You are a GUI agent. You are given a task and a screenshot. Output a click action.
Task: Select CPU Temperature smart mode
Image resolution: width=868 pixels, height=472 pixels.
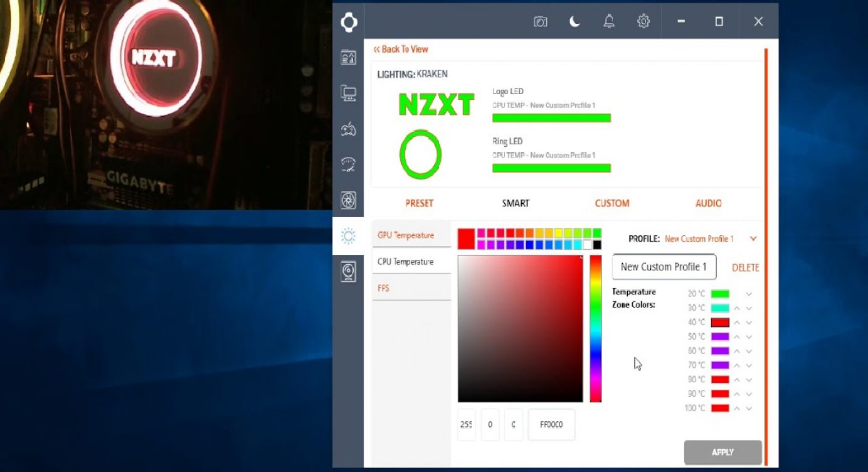tap(411, 261)
